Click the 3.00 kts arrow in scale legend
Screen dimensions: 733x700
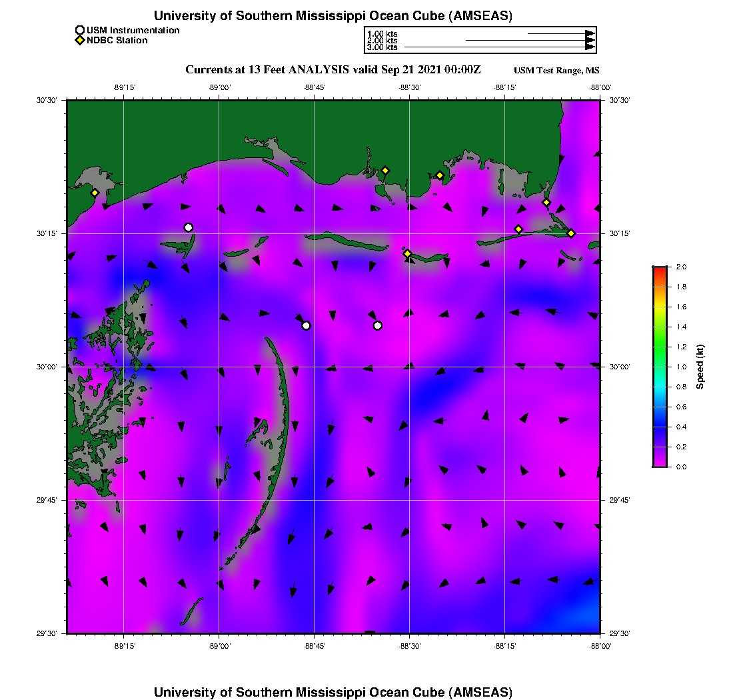[x=498, y=47]
